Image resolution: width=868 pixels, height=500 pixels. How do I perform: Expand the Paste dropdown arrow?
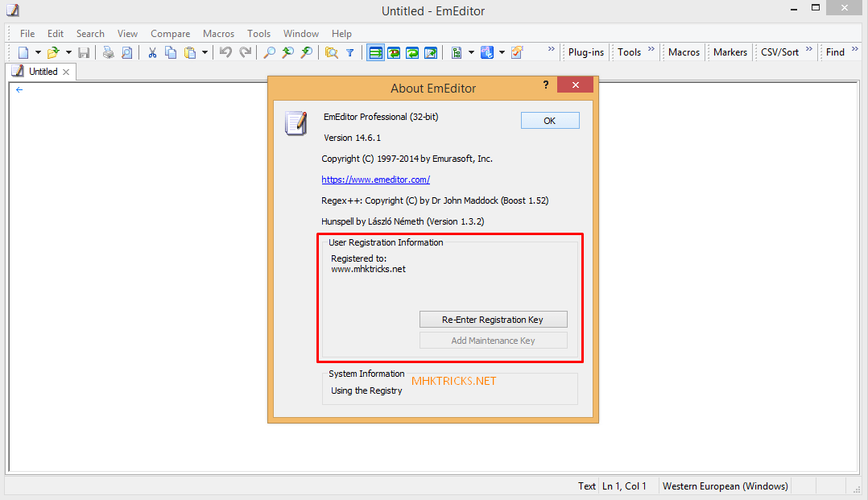205,52
